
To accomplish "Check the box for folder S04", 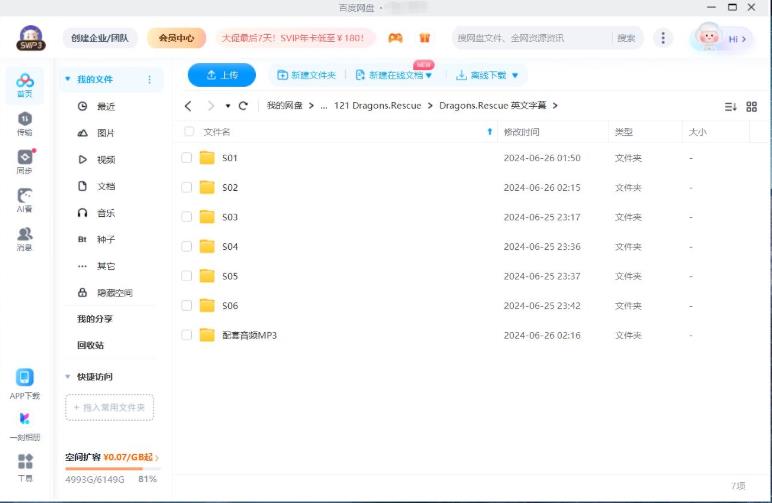I will pyautogui.click(x=186, y=246).
